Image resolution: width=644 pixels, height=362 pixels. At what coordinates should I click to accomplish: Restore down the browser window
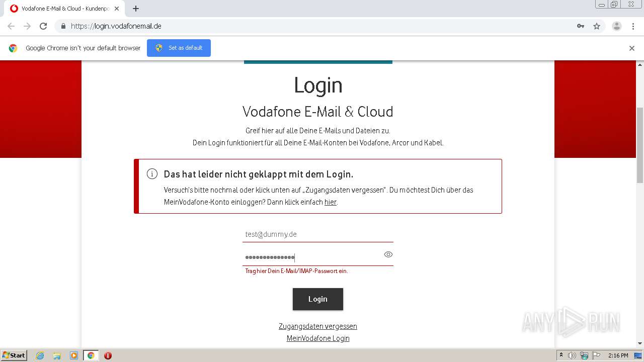click(x=614, y=4)
